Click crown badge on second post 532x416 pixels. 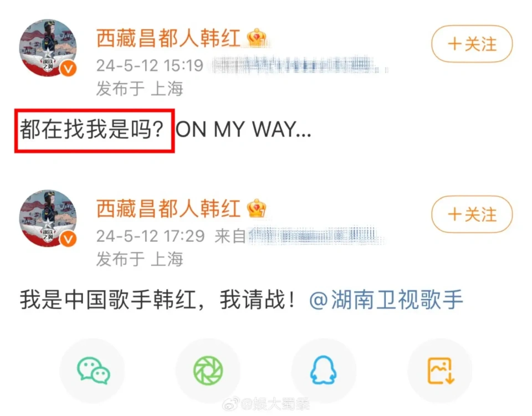pyautogui.click(x=257, y=208)
